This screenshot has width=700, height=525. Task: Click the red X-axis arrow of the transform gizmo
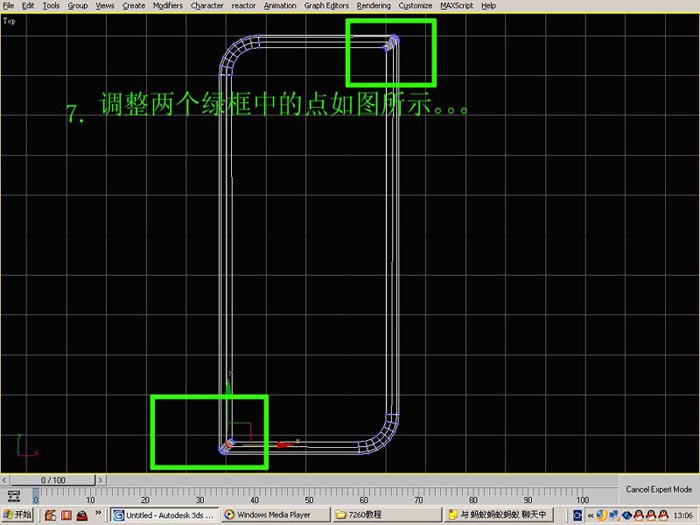point(284,444)
